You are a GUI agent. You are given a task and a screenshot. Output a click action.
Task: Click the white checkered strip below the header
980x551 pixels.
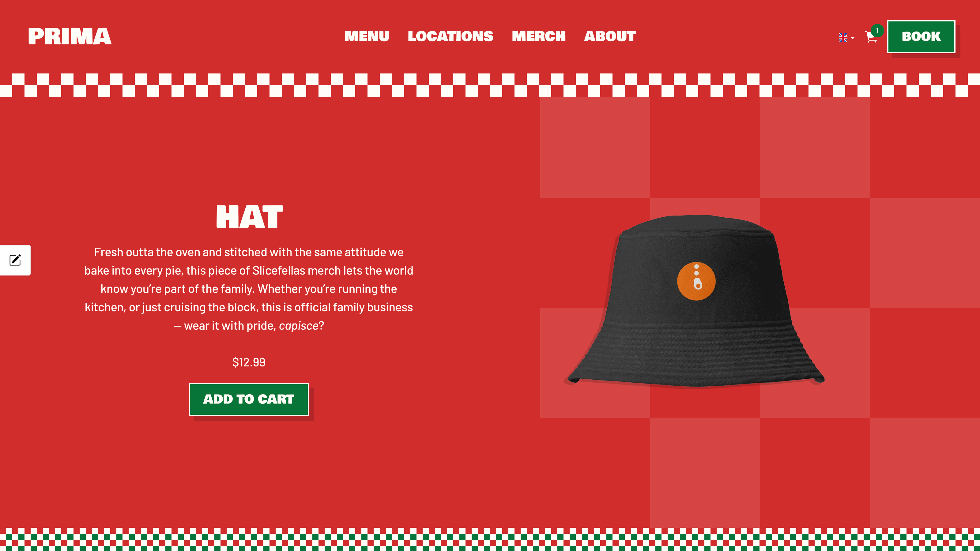point(490,85)
